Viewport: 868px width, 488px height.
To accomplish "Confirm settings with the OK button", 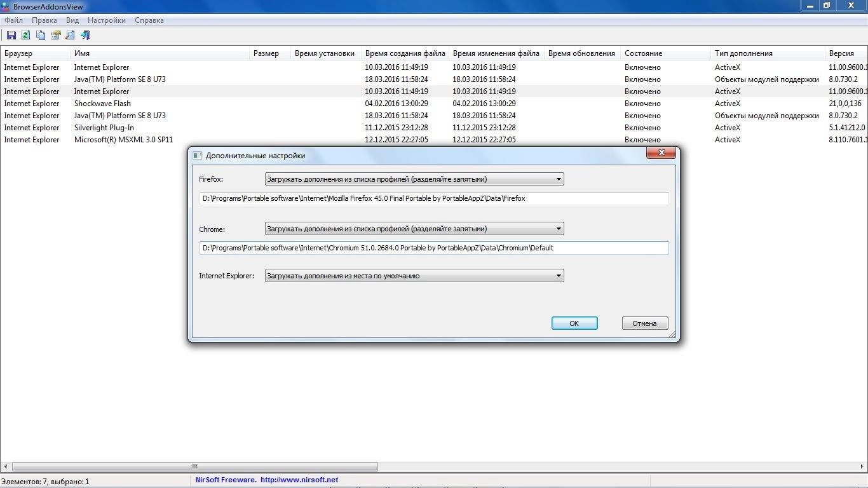I will (x=574, y=323).
